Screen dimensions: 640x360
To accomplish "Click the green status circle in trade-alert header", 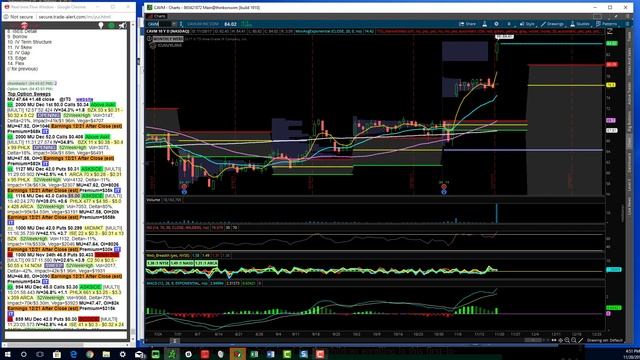I will [x=111, y=25].
